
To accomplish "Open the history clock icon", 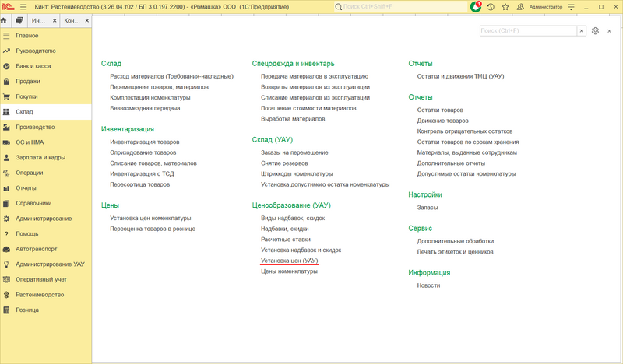I will coord(491,7).
